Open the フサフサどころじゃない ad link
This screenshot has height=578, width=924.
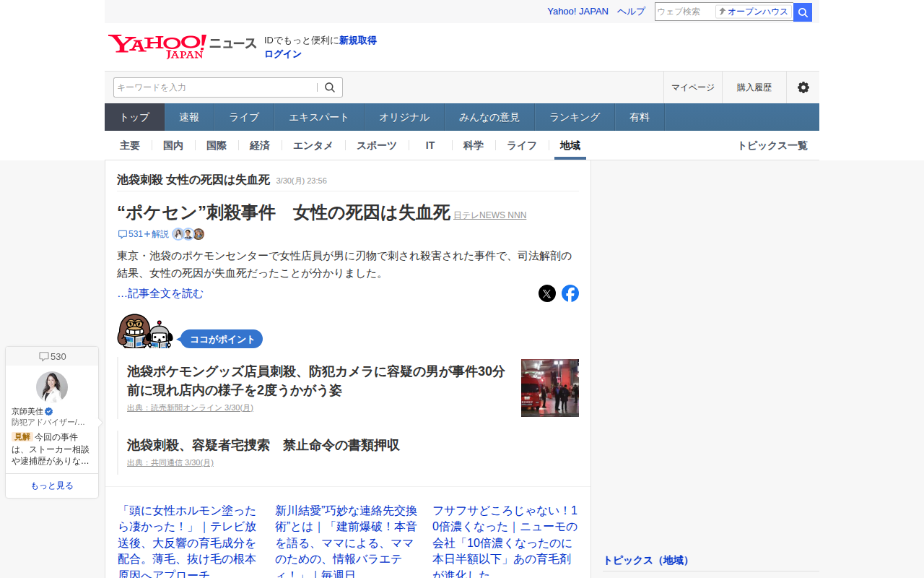pos(505,543)
